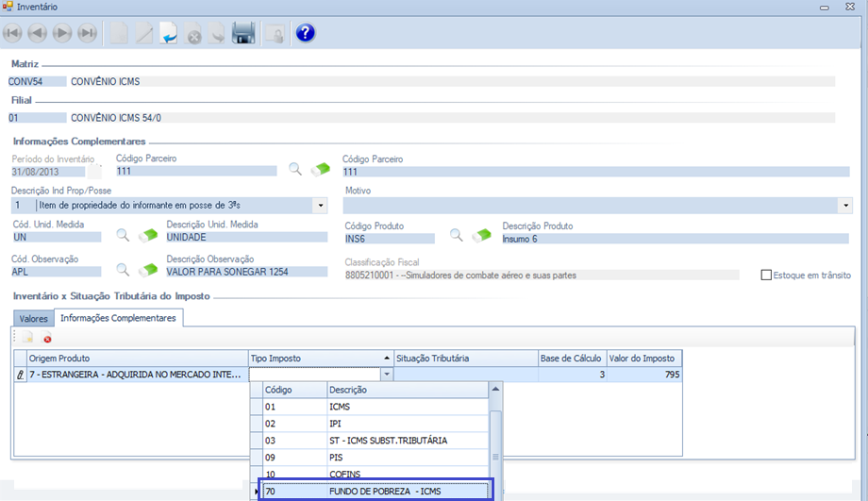
Task: Enable the Estoque em trânsito checkbox
Action: 766,276
